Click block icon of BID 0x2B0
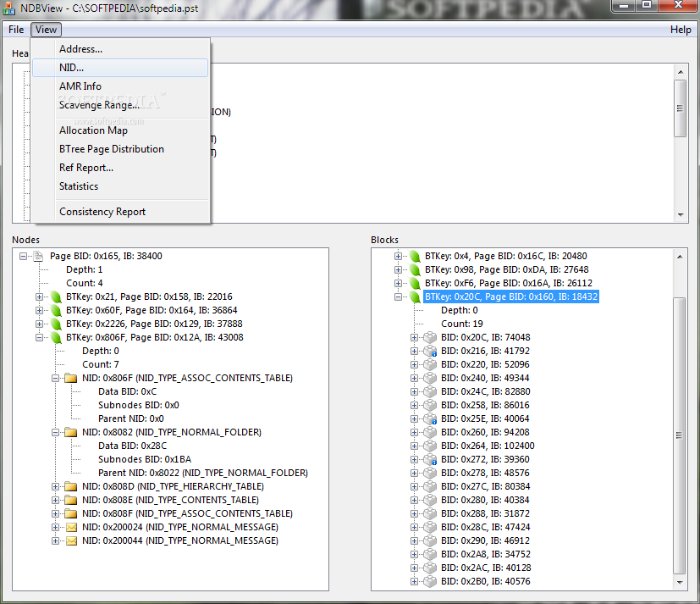The width and height of the screenshot is (700, 604). (x=430, y=581)
